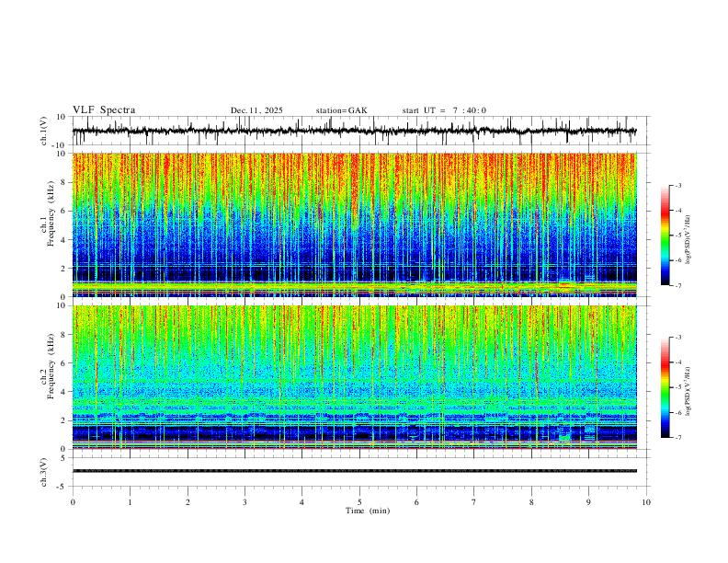
Task: Click the ch.1 voltage waveform trace
Action: 354,131
